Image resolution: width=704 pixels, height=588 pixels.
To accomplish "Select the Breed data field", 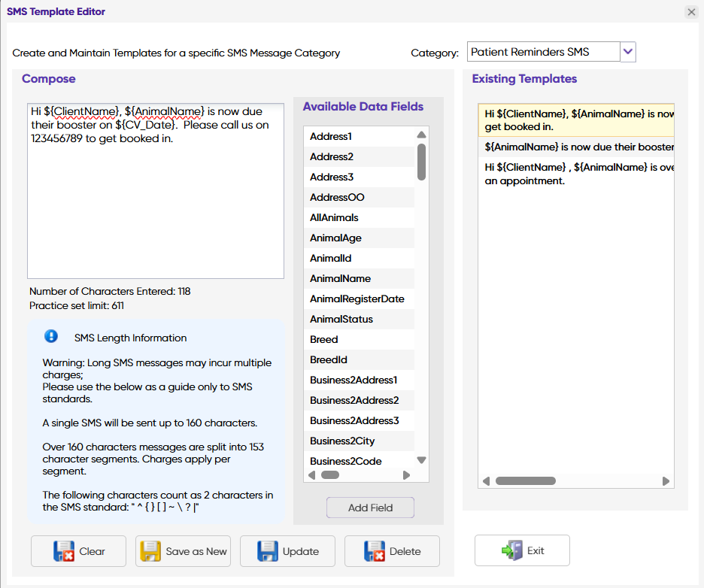I will tap(360, 339).
